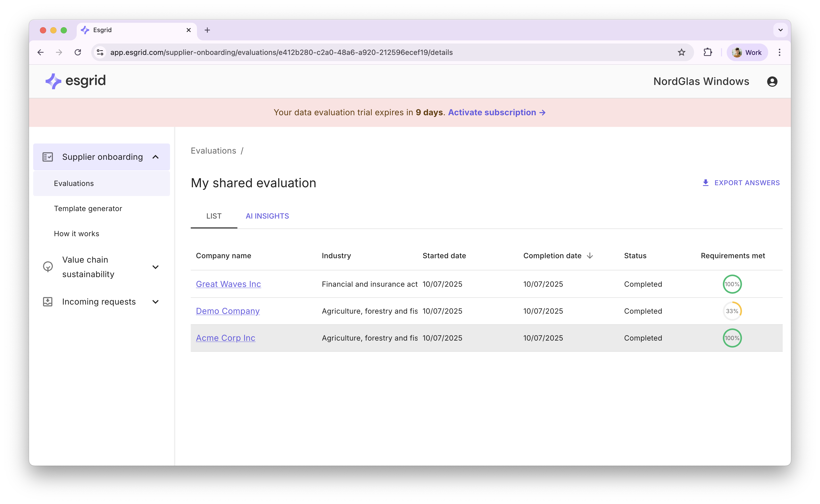
Task: Click the Value chain sustainability leaf icon
Action: point(48,267)
